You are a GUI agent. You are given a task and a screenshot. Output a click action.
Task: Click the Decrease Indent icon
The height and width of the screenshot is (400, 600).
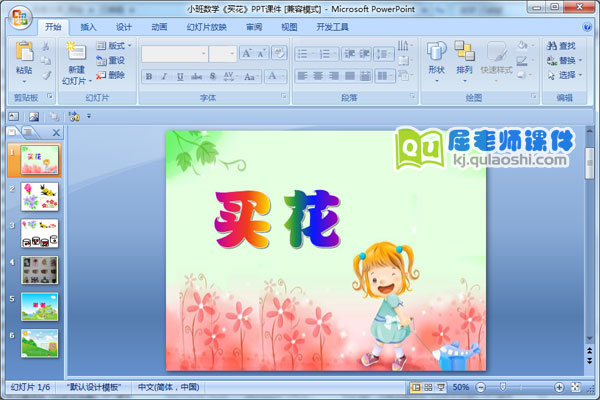pos(349,54)
